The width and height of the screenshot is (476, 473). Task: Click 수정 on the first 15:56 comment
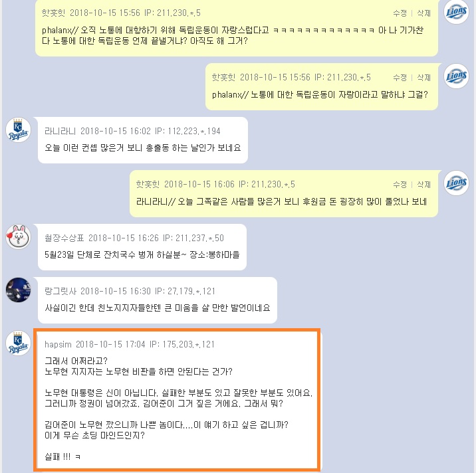coord(400,13)
